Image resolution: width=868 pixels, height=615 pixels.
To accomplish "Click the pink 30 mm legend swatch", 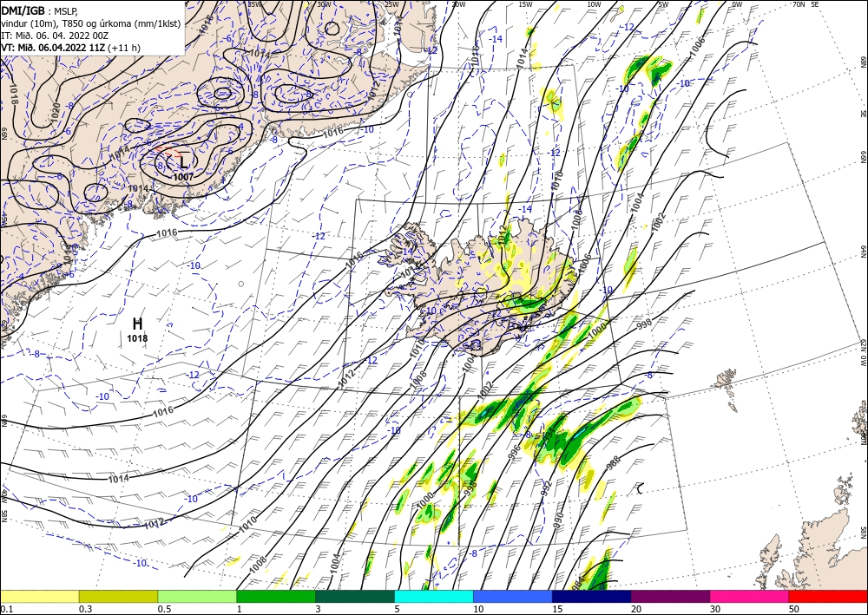I will pyautogui.click(x=750, y=596).
